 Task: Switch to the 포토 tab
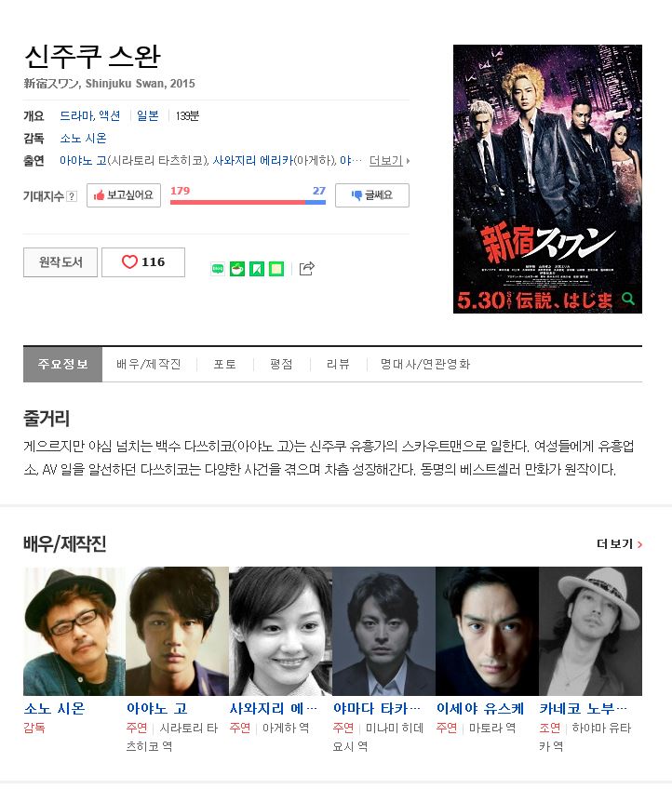click(224, 365)
